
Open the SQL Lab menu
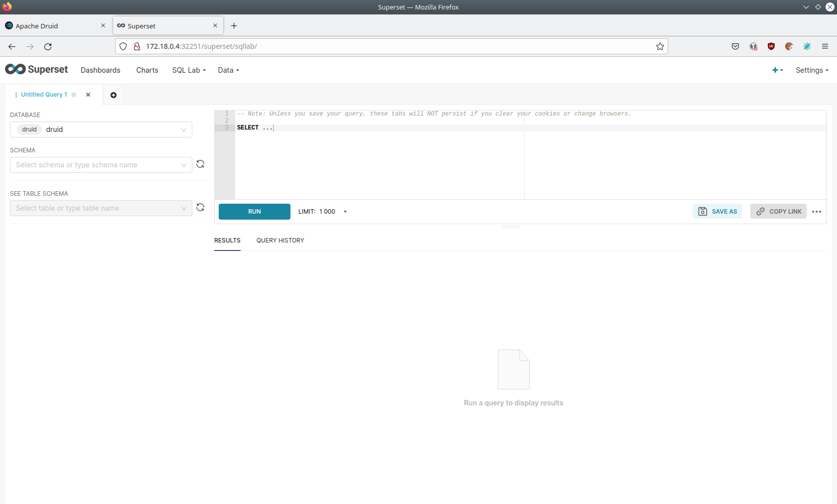click(189, 70)
